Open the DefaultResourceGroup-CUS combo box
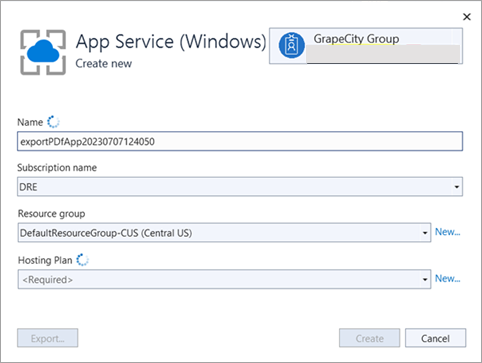Image resolution: width=482 pixels, height=363 pixels. [224, 233]
